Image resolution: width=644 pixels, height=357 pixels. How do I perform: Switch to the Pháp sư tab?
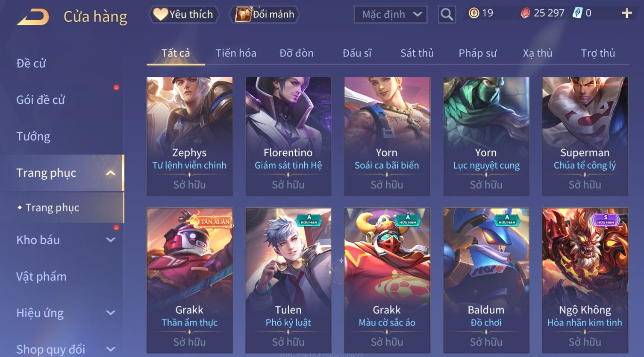point(478,53)
